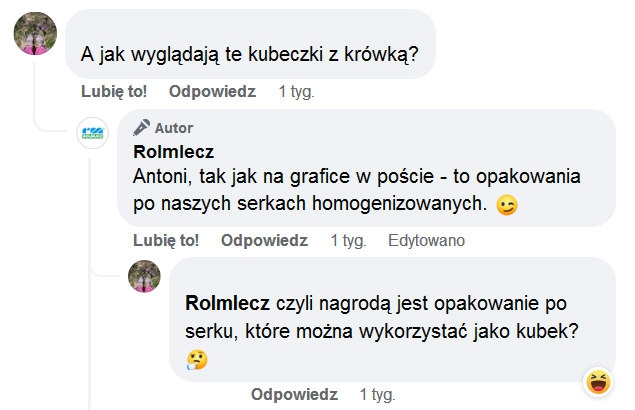This screenshot has width=635, height=410.
Task: Open timestamp of the kubeczki comment
Action: [x=296, y=91]
